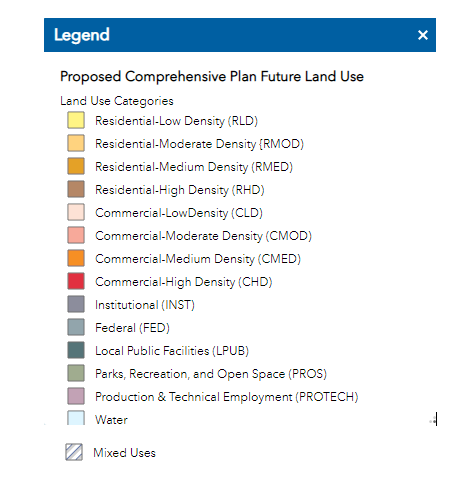Close the Legend panel
This screenshot has height=496, width=474.
(423, 35)
